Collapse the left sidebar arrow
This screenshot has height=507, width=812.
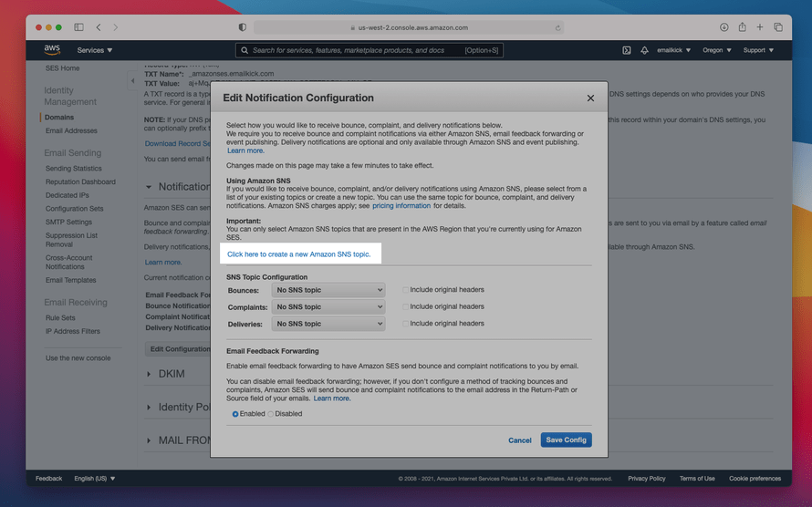click(132, 81)
